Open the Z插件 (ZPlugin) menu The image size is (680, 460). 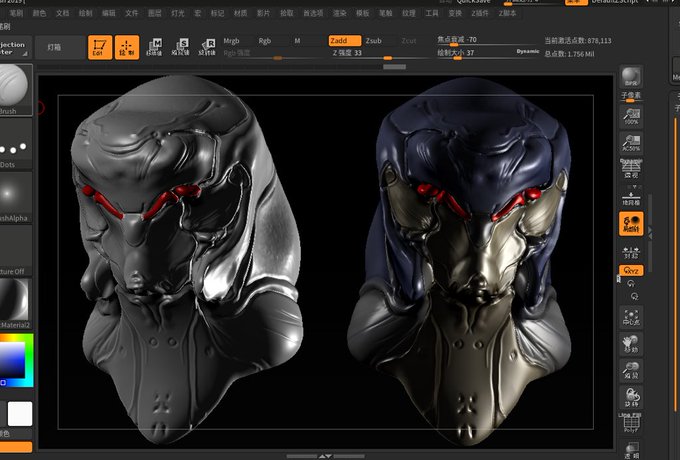pos(480,13)
